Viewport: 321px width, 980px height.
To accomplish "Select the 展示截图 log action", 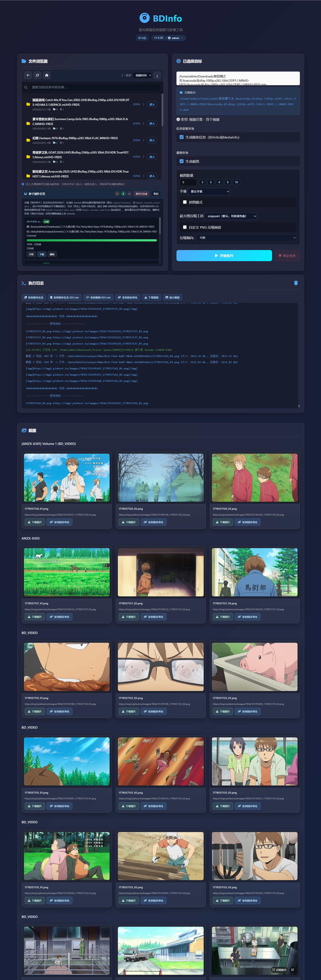I will coord(173,297).
